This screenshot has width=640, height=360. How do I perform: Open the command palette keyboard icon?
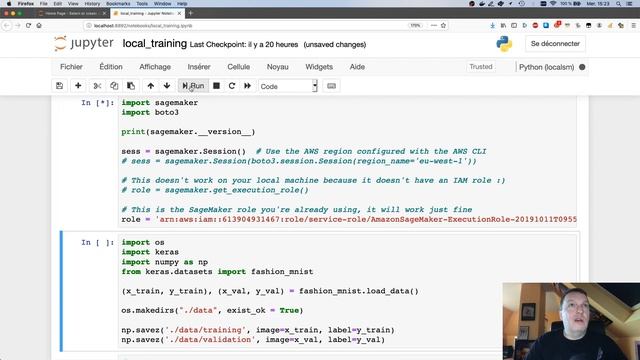click(x=331, y=86)
